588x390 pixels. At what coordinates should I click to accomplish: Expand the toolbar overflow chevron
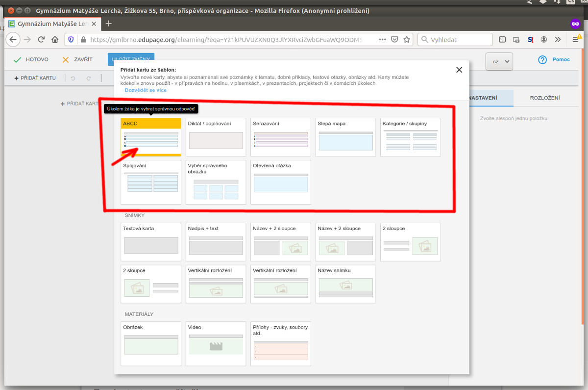558,40
